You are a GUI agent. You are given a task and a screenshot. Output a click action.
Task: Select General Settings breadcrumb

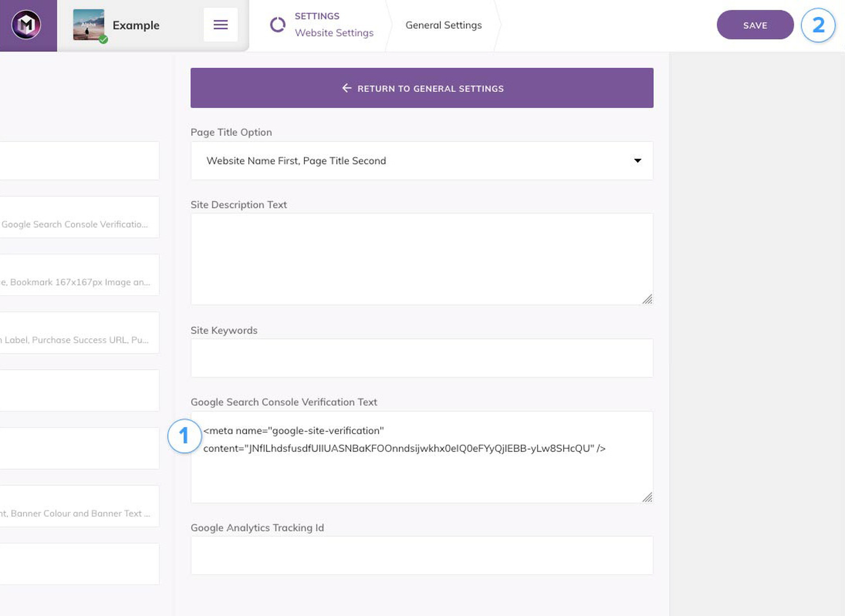coord(443,25)
